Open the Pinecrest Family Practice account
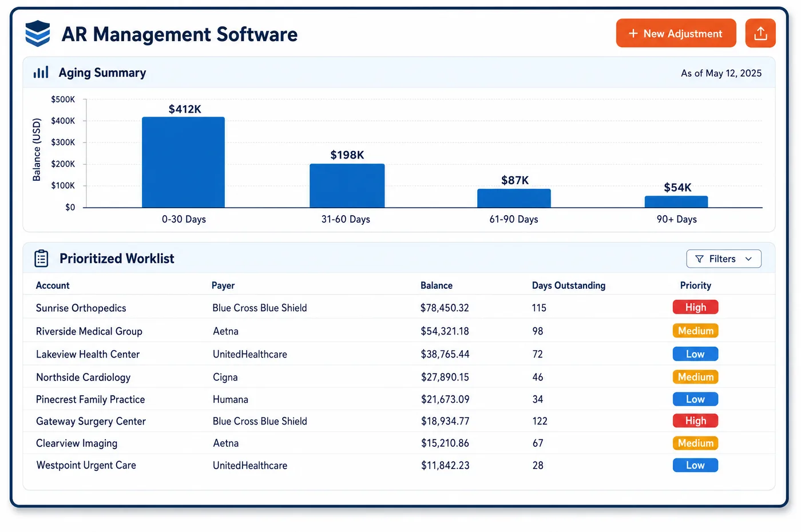801x532 pixels. click(x=90, y=399)
